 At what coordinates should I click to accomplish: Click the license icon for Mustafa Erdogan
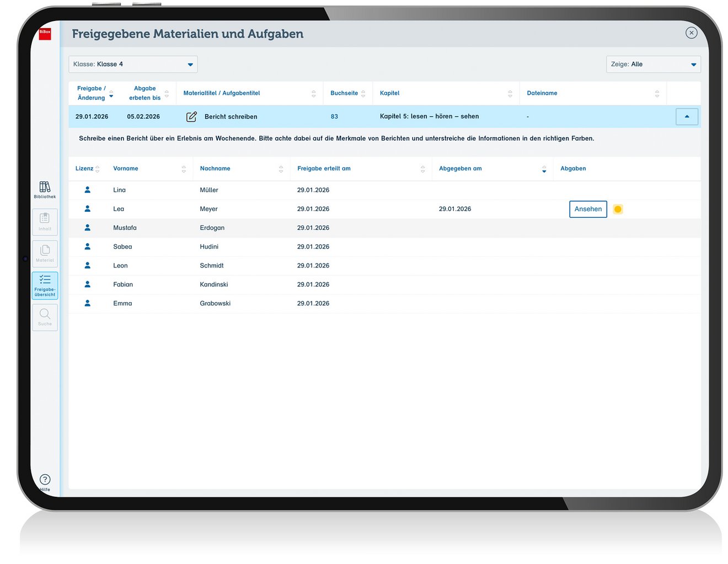point(87,227)
